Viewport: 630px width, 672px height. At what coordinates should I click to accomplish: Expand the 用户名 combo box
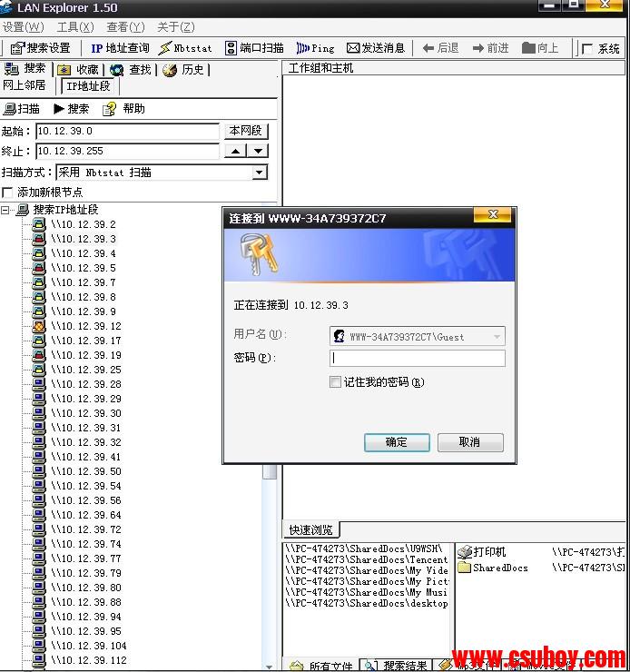pyautogui.click(x=497, y=337)
